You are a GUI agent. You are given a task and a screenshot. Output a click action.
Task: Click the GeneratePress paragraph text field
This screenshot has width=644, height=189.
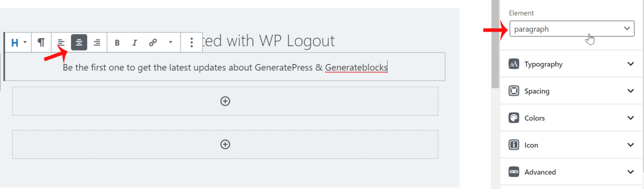tap(225, 67)
